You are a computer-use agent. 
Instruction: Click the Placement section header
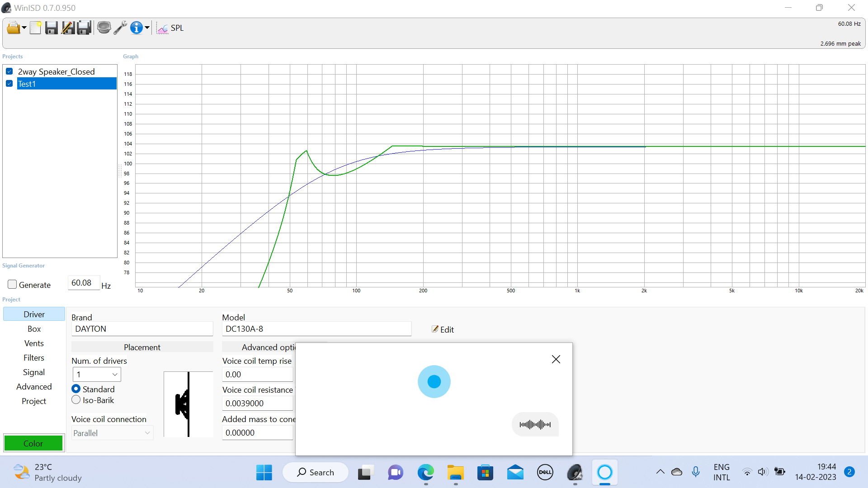click(142, 347)
